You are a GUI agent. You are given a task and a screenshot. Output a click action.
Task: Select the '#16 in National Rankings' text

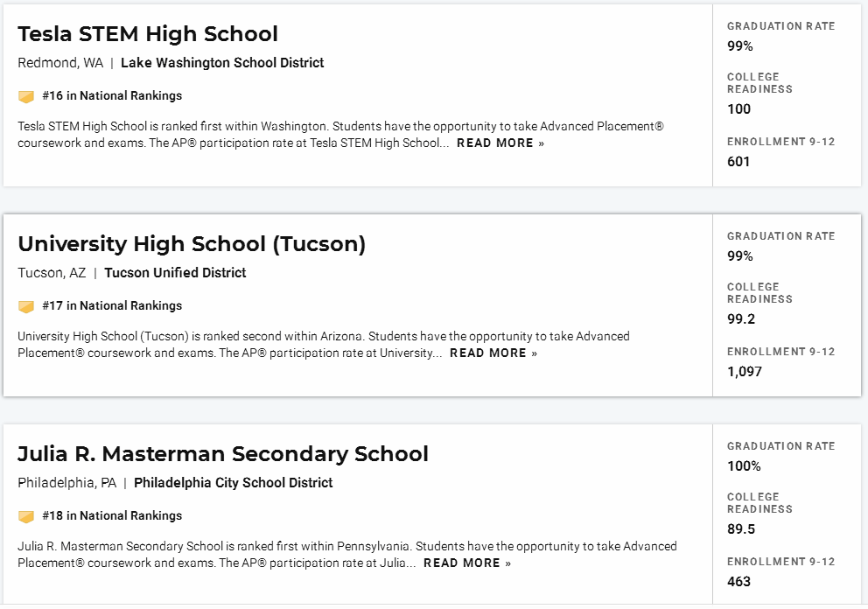112,95
